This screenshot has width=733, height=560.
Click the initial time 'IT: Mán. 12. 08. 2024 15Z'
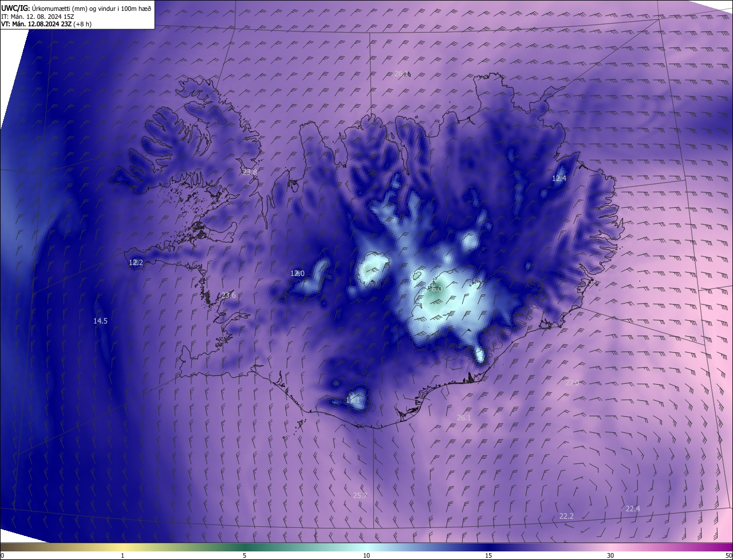[38, 16]
